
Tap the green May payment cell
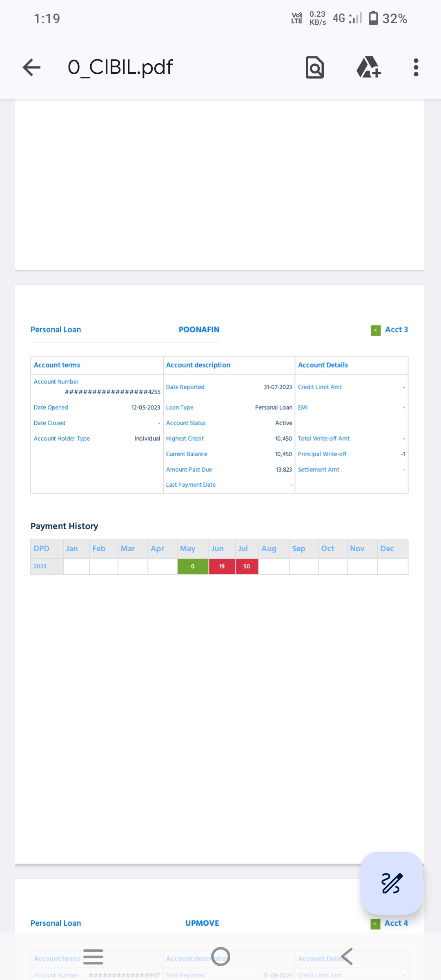193,566
